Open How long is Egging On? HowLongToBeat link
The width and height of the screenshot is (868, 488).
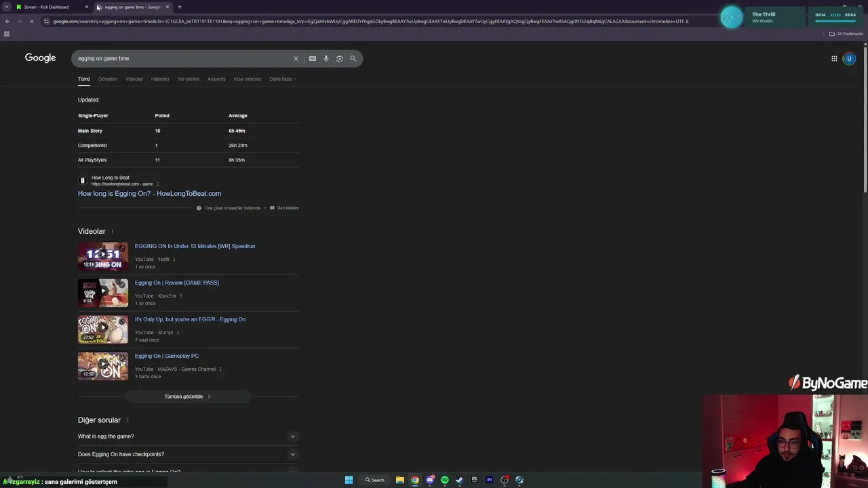(x=149, y=194)
